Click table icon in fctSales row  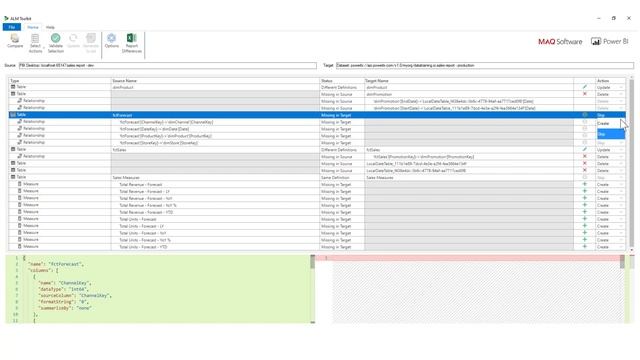click(x=13, y=149)
